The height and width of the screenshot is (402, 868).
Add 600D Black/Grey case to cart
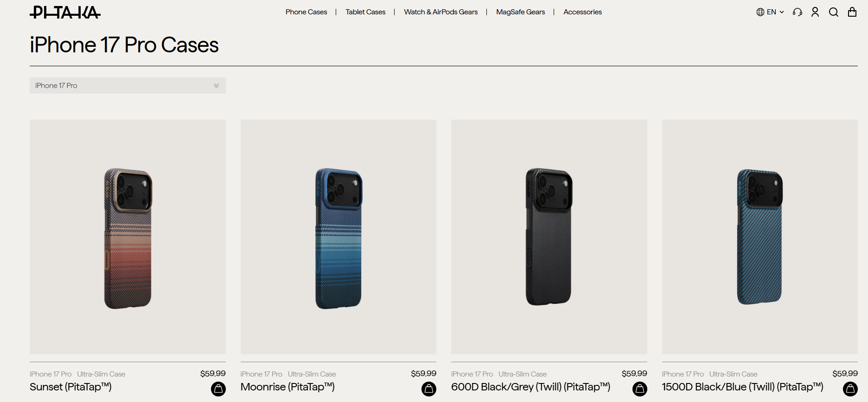tap(640, 389)
